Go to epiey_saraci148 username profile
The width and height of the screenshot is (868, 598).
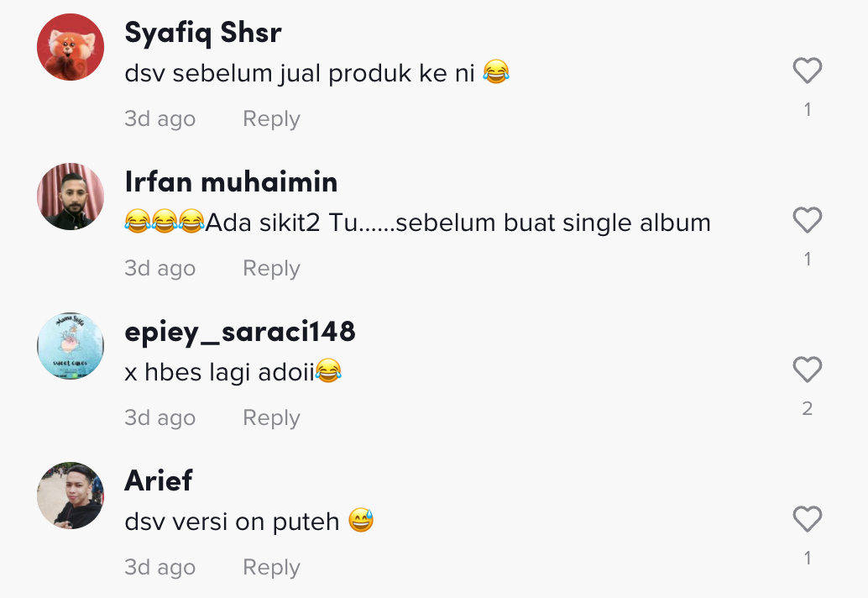239,332
